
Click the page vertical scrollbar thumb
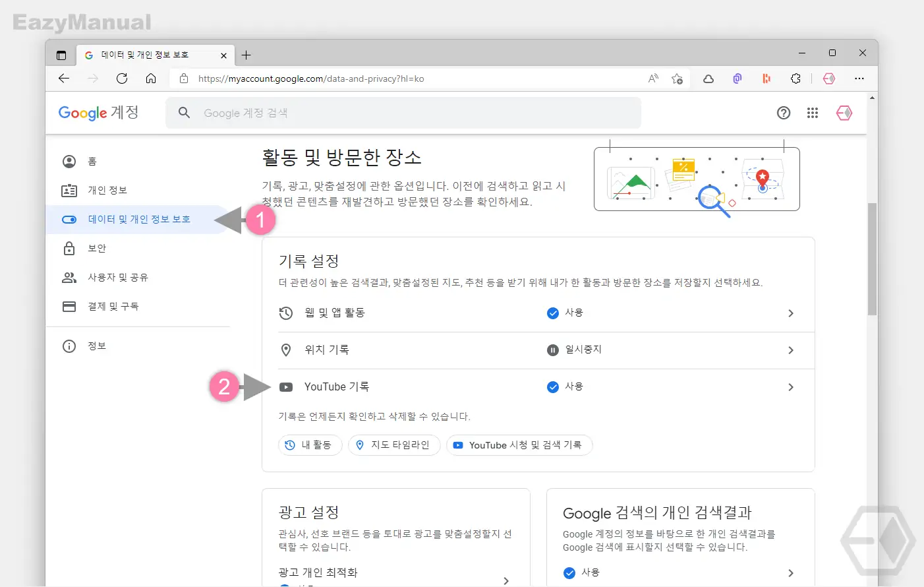coord(872,259)
